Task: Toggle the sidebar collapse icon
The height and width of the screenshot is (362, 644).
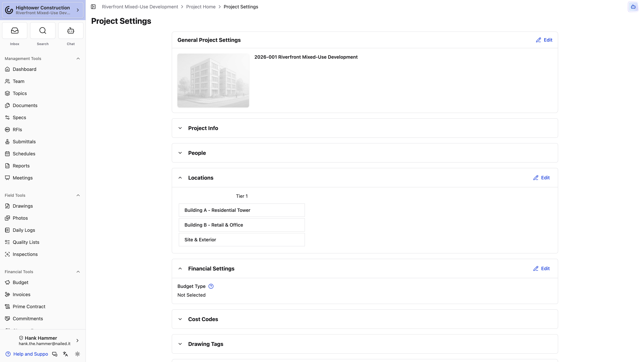Action: 93,7
